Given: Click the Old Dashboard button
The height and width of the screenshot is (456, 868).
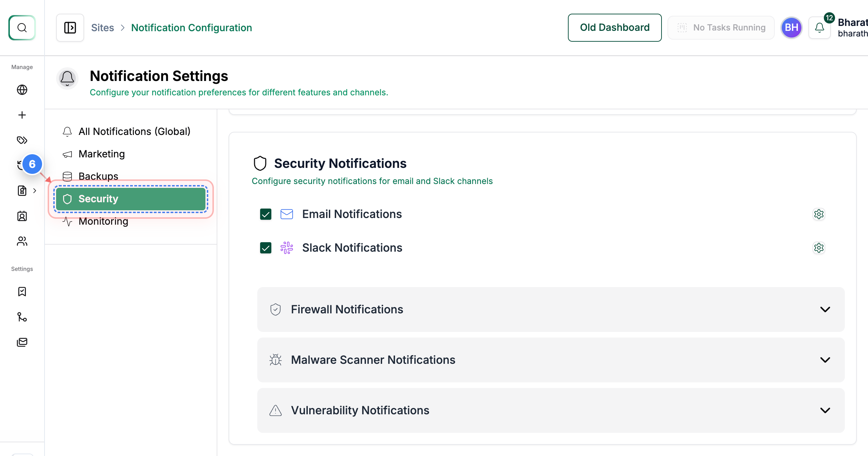Looking at the screenshot, I should (615, 27).
